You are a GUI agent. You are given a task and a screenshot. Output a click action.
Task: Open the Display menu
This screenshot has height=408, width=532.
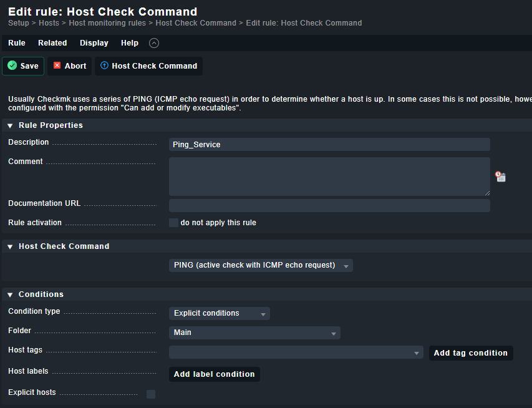tap(94, 43)
